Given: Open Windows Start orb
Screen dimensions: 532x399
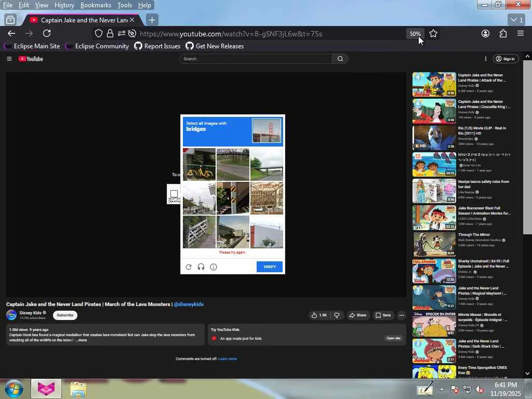Looking at the screenshot, I should 14,389.
